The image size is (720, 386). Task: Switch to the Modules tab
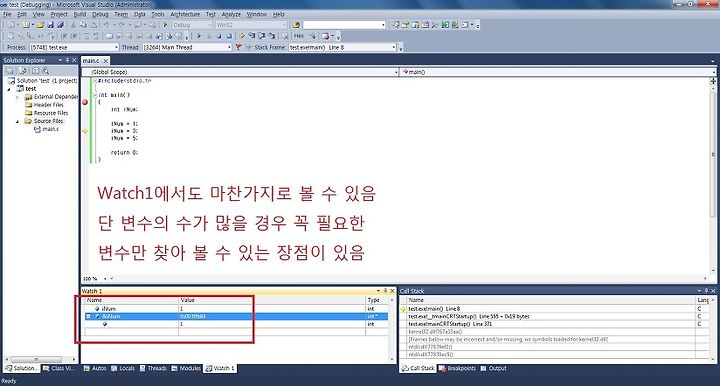(x=186, y=368)
